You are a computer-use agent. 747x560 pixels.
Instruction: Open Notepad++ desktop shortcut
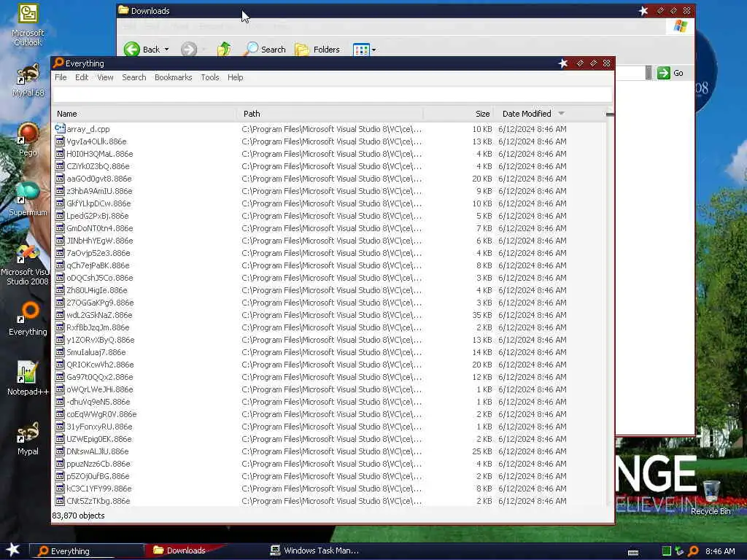[x=28, y=378]
